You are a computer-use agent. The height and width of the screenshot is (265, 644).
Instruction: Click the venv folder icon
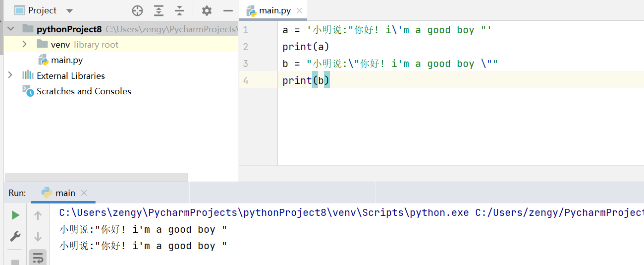click(x=42, y=44)
